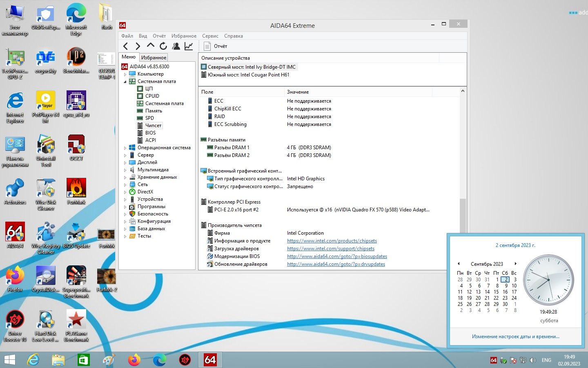Open the Файл menu

[127, 36]
